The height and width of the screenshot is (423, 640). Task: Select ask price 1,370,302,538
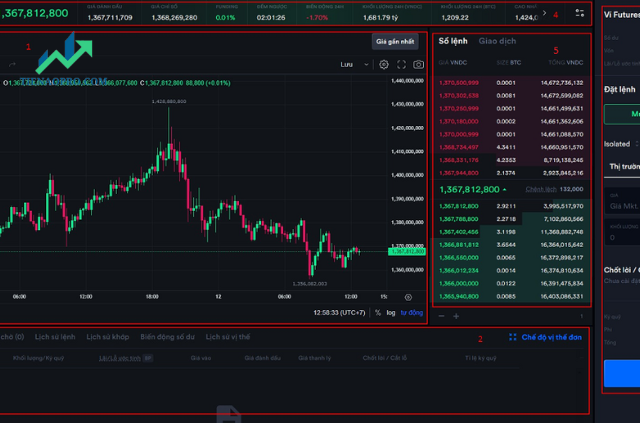pos(459,96)
